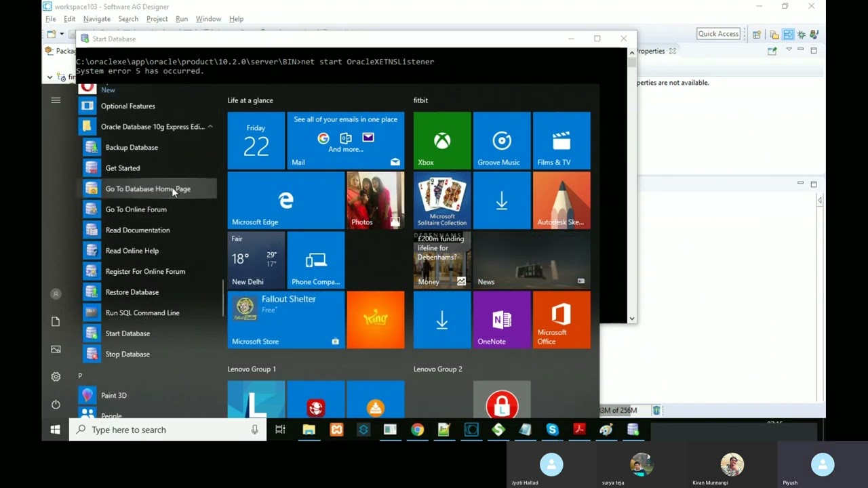Open the Groove Music tile

point(502,140)
